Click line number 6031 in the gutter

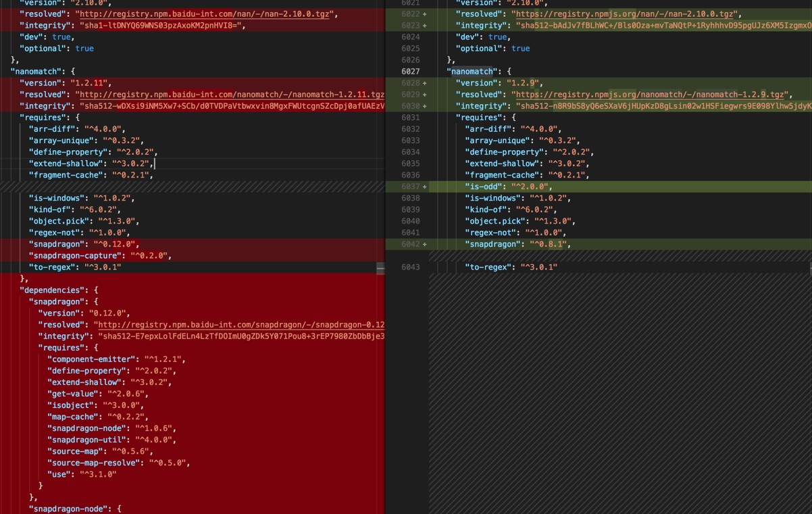(x=410, y=118)
